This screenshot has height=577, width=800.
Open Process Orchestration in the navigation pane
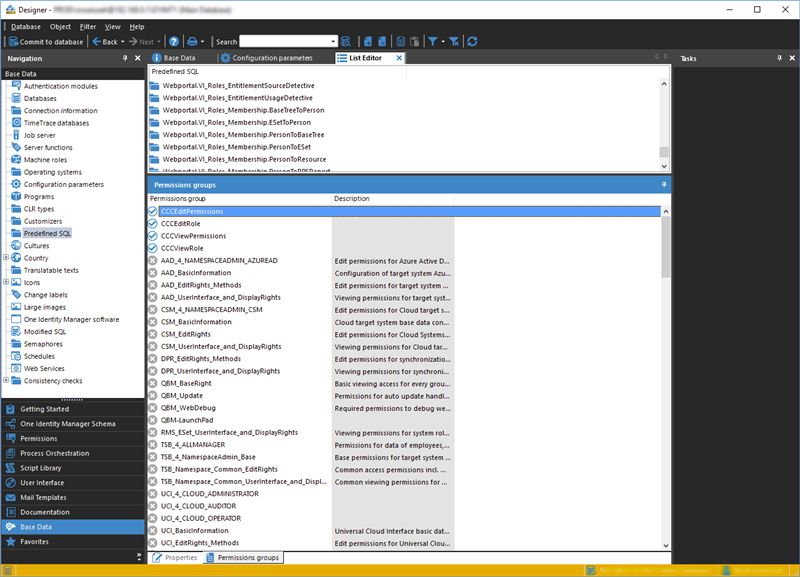(54, 453)
